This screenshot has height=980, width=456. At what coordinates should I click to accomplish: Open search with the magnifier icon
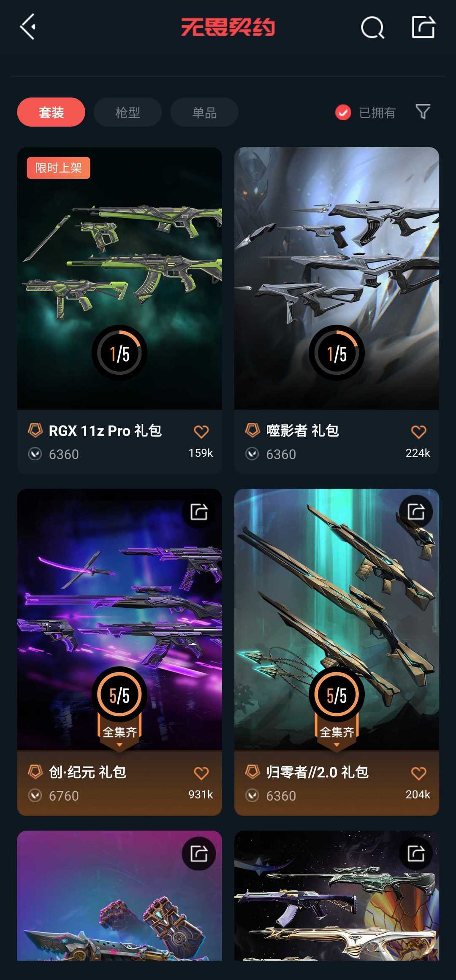pyautogui.click(x=372, y=28)
